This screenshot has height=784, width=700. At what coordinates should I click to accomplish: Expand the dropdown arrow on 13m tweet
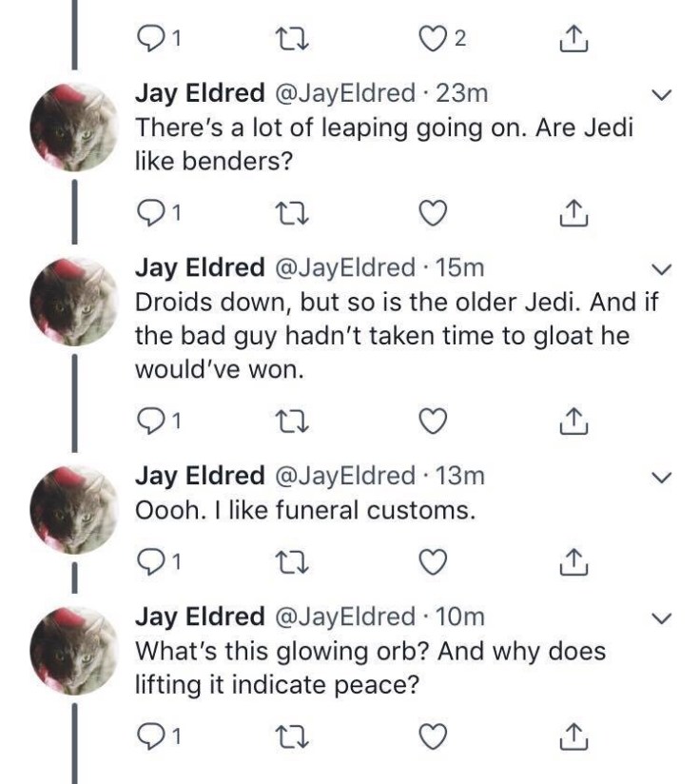coord(664,477)
